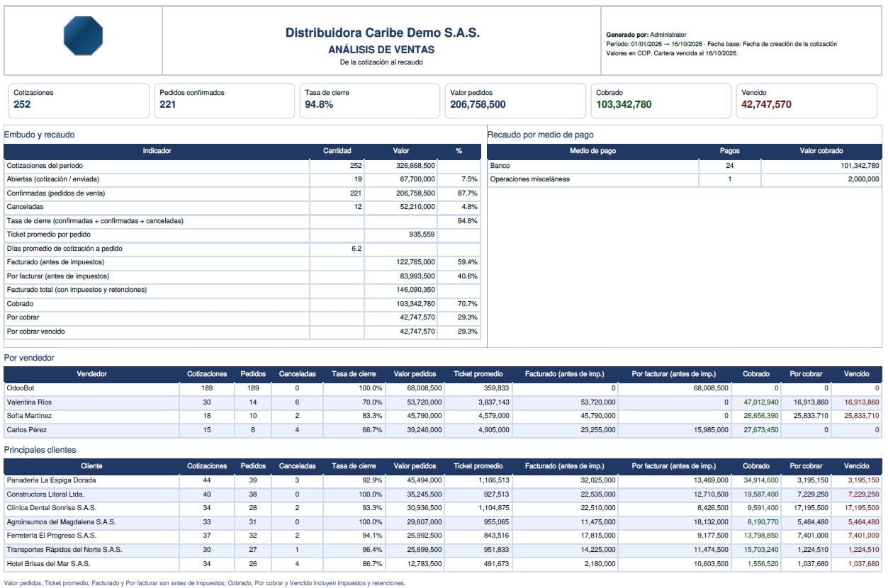Click the footnote about antes de impuestos
Screen dimensions: 888x588
coord(205,583)
